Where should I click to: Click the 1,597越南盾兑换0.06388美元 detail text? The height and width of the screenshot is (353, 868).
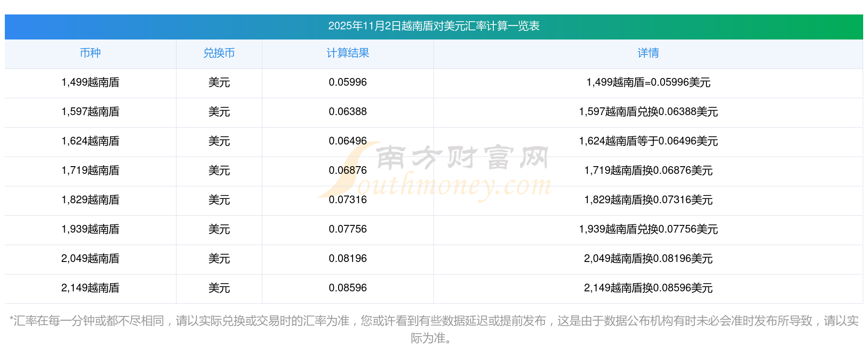(648, 112)
